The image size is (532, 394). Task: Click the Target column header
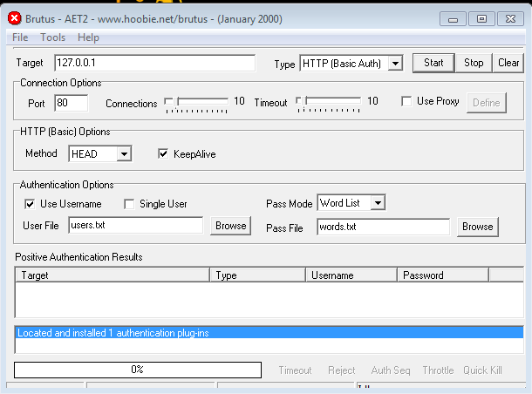(113, 275)
